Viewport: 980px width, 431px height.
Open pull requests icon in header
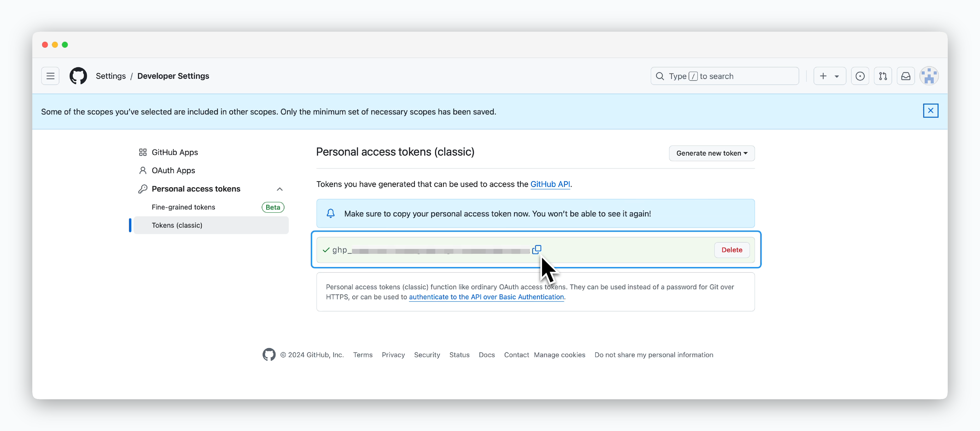(x=883, y=76)
